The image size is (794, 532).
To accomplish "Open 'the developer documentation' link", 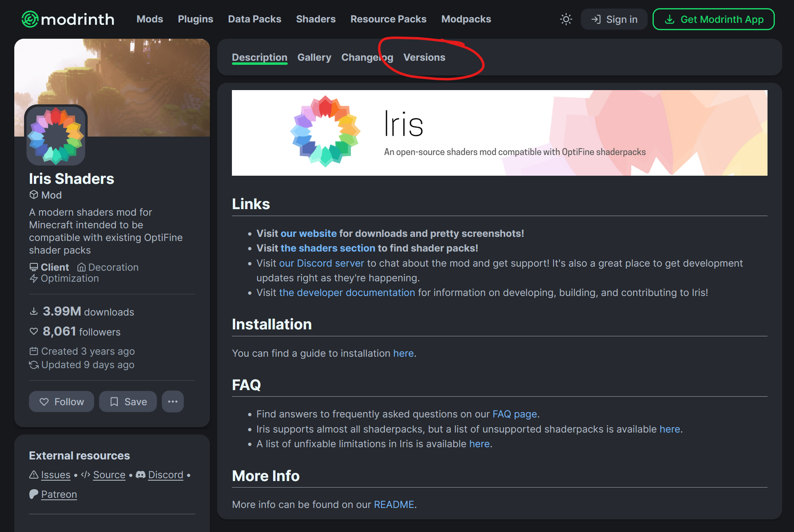I will [x=347, y=293].
